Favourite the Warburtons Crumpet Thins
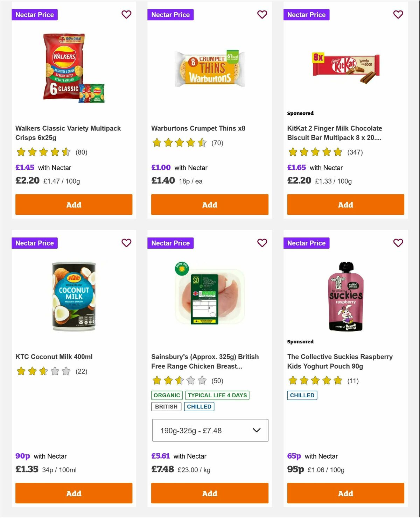420x518 pixels. coord(262,14)
